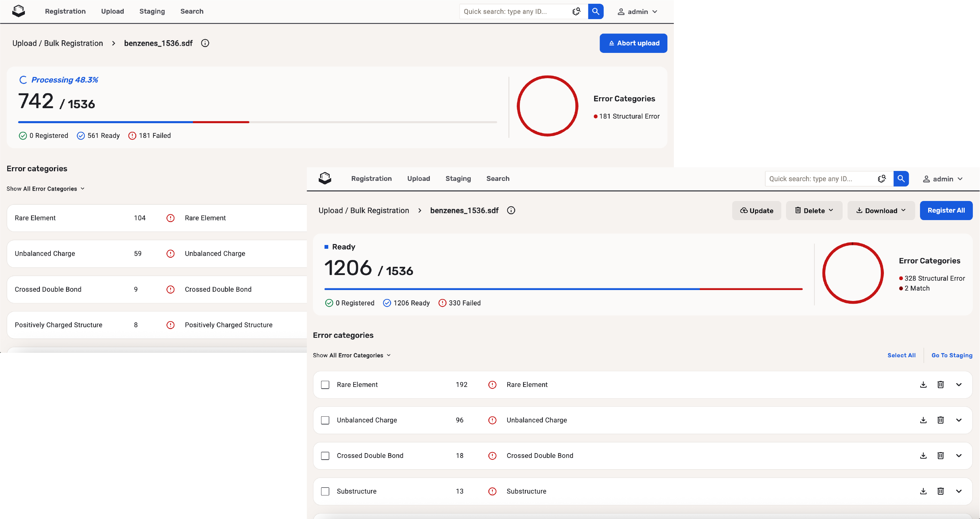The width and height of the screenshot is (980, 519).
Task: Open the Download dropdown button
Action: pos(881,211)
